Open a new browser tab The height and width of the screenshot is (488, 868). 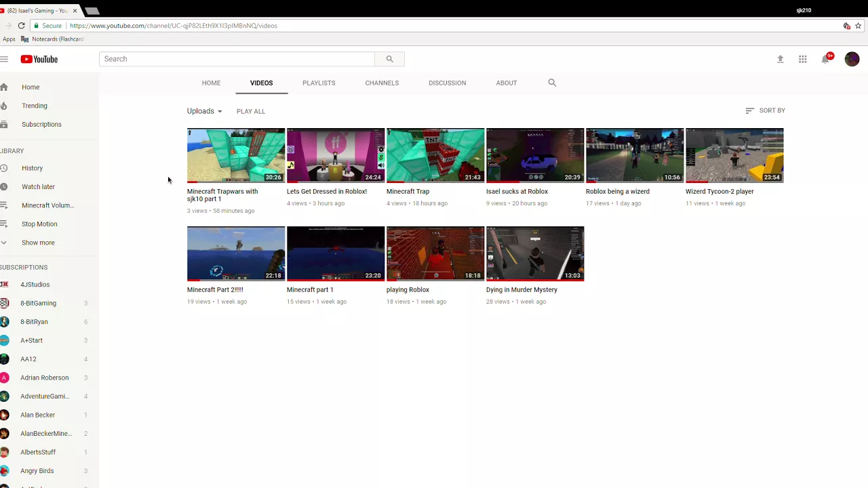click(x=92, y=11)
